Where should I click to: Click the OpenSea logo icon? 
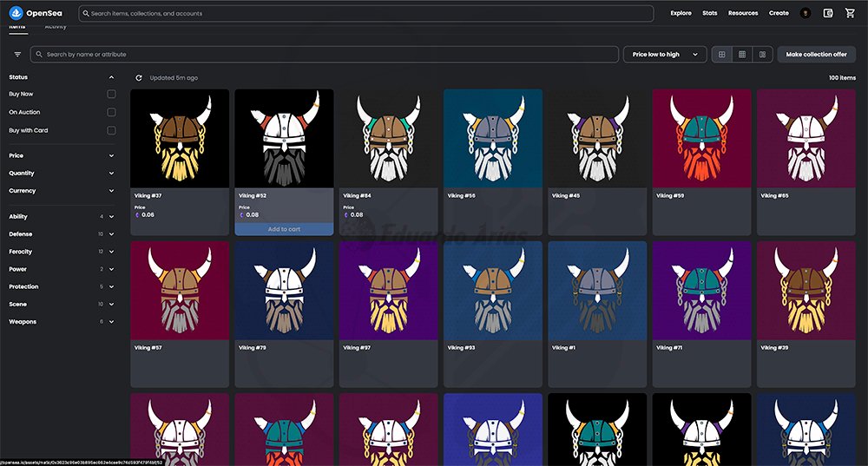(x=16, y=13)
